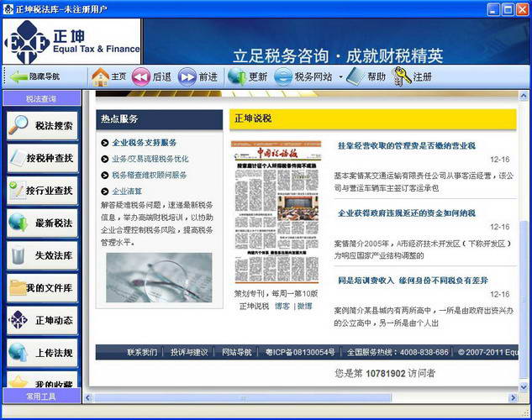Click the 主页 home icon in toolbar
Viewport: 532px width, 420px height.
[101, 76]
